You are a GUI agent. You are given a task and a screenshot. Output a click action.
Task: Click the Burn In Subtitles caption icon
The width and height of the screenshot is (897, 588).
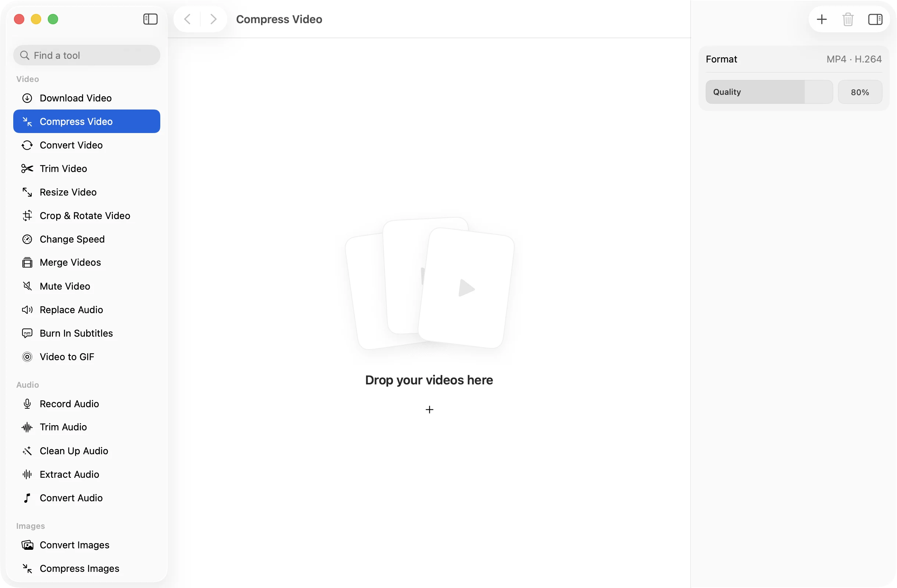pos(27,333)
